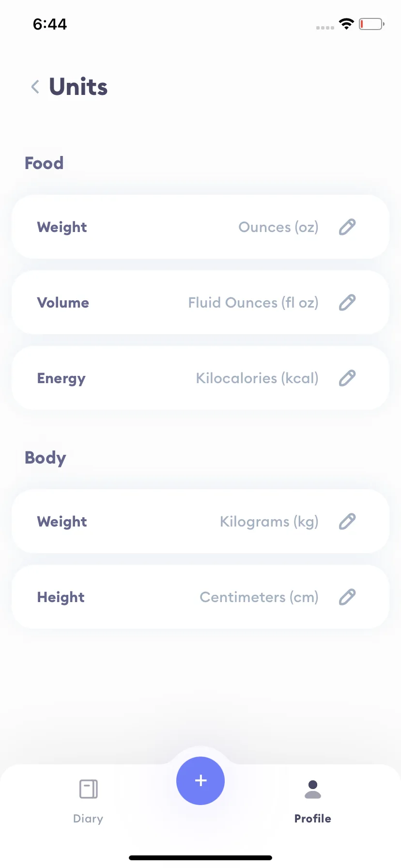Change Kilocalories (kcal) value
401x868 pixels.
pos(257,378)
